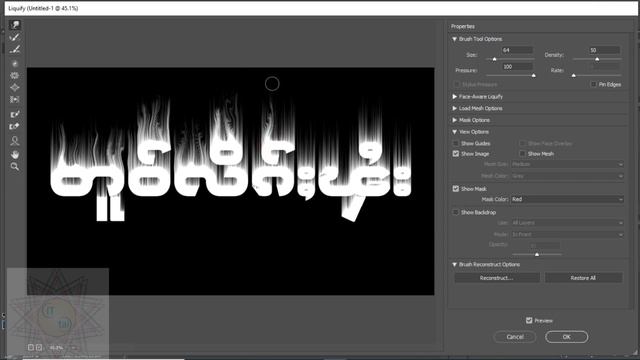Click the Cancel button
Viewport: 640px width, 360px height.
[515, 337]
